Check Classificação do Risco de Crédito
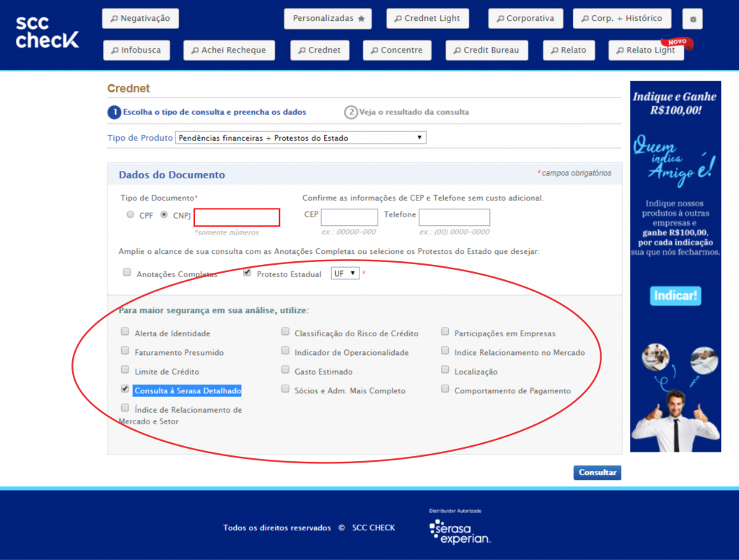The image size is (739, 560). point(285,331)
